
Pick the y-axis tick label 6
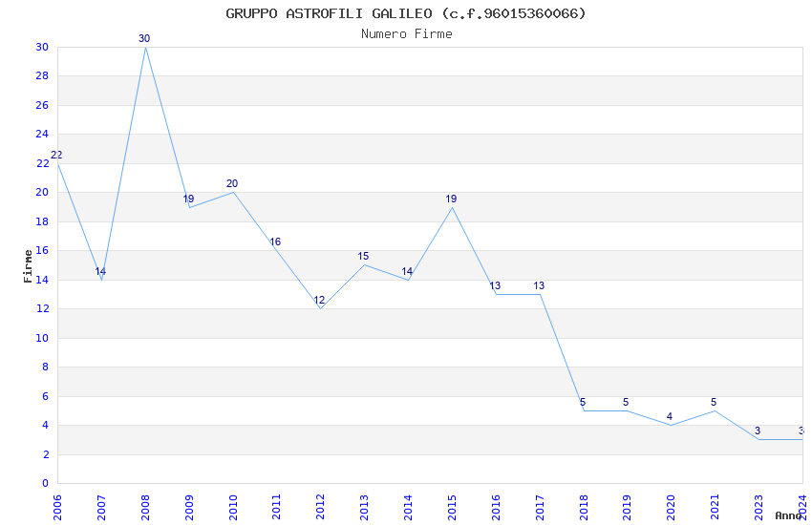click(x=46, y=396)
